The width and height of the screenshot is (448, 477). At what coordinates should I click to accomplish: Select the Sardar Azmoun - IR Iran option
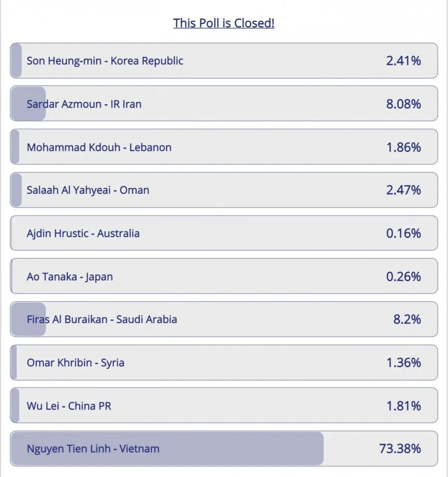[x=224, y=104]
